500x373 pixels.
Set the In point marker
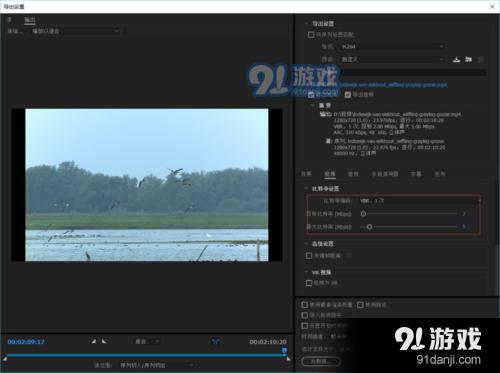94,341
